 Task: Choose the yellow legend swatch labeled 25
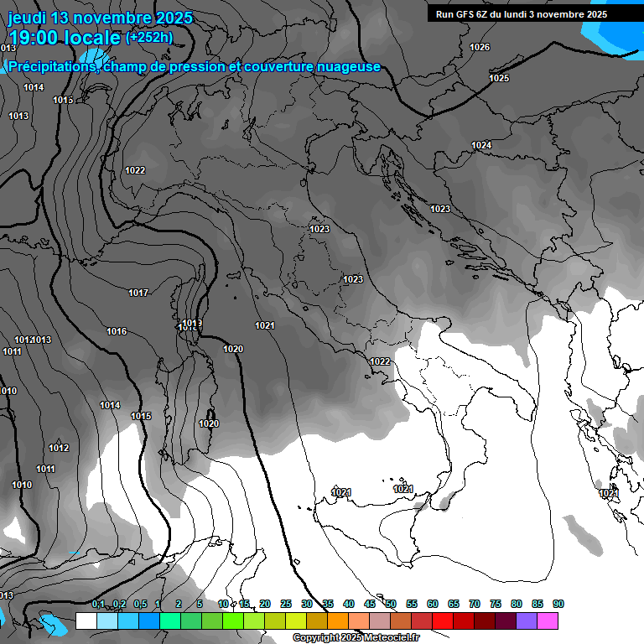(x=295, y=621)
